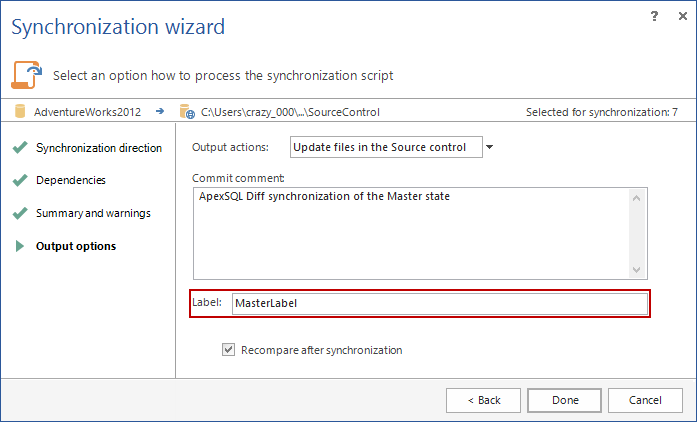Screen dimensions: 697x422
Task: Click the synchronization script wizard icon
Action: (27, 75)
